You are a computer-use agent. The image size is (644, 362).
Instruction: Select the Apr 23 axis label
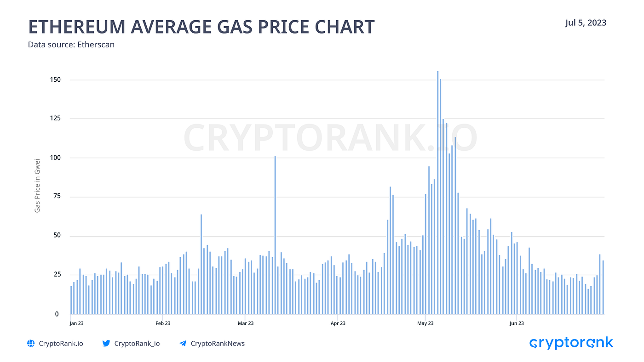click(x=338, y=323)
